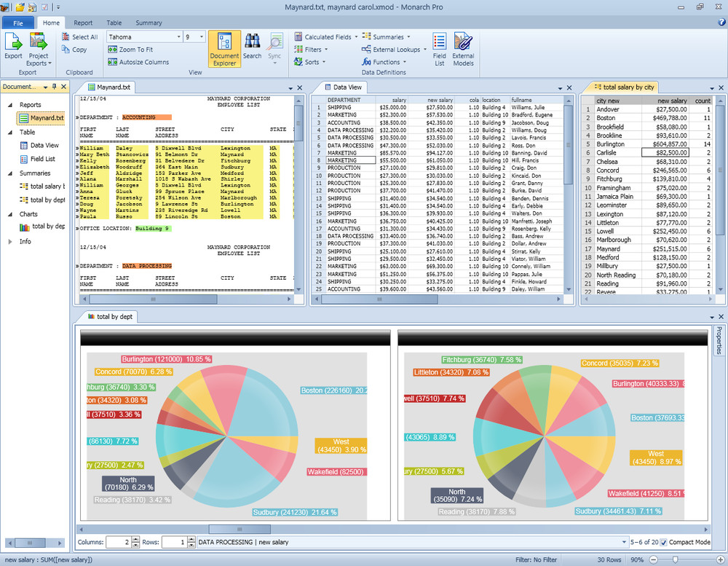Toggle the Document Explorer panel
Image resolution: width=728 pixels, height=566 pixels.
(x=224, y=49)
